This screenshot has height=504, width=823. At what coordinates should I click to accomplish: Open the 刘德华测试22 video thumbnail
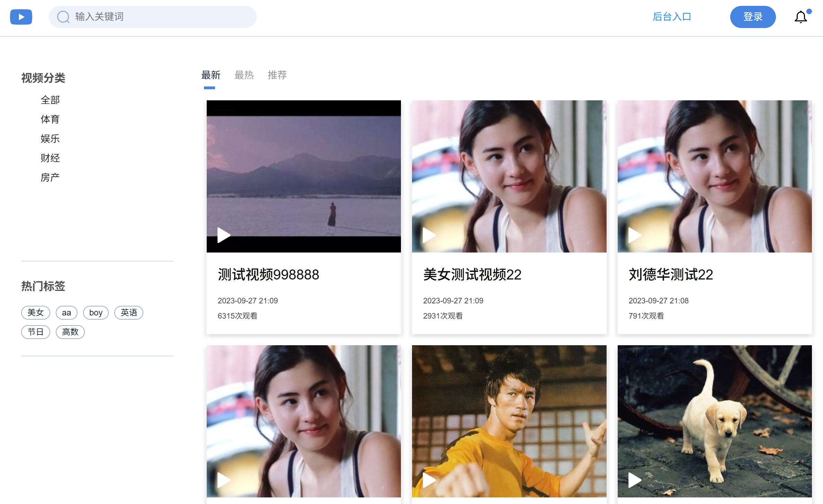click(x=714, y=176)
